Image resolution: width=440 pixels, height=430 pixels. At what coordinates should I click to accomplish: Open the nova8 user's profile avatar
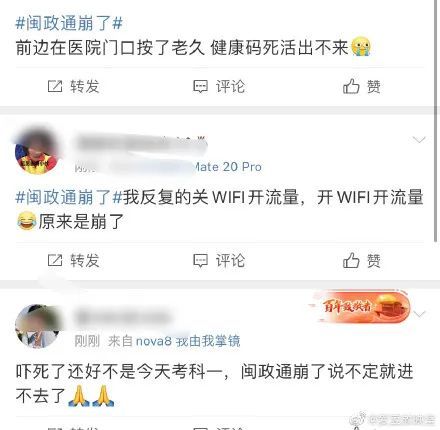(x=37, y=326)
